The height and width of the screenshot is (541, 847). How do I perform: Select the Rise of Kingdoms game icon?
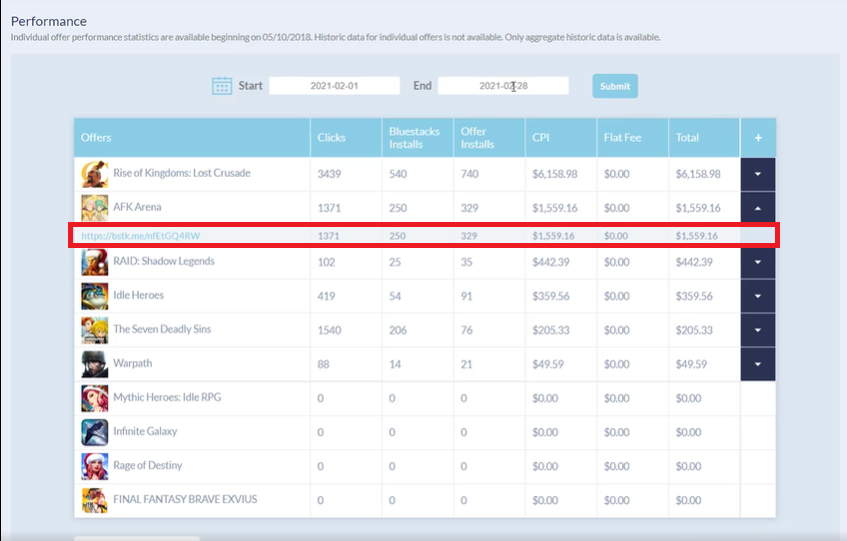(95, 174)
